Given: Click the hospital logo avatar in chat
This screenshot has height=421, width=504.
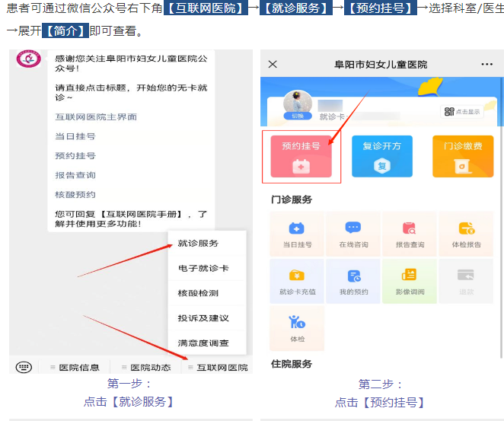Looking at the screenshot, I should coord(29,59).
